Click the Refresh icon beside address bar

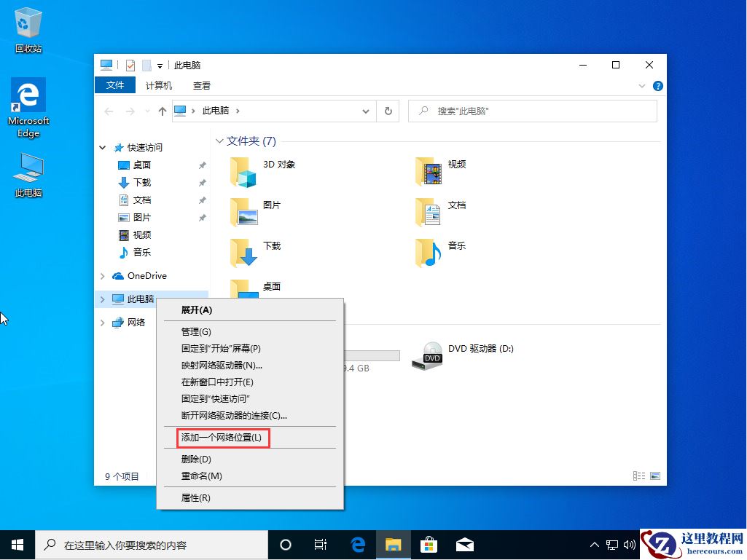[x=388, y=111]
